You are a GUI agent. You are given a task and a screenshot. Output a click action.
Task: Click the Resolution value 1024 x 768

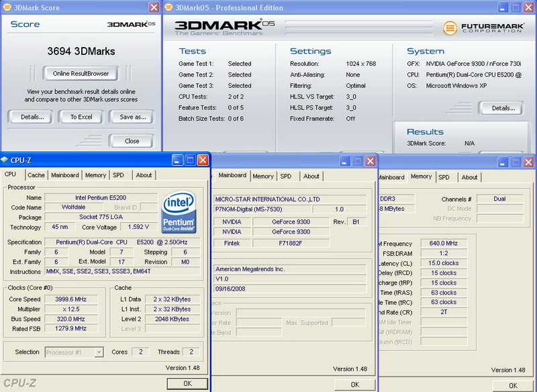tap(361, 64)
